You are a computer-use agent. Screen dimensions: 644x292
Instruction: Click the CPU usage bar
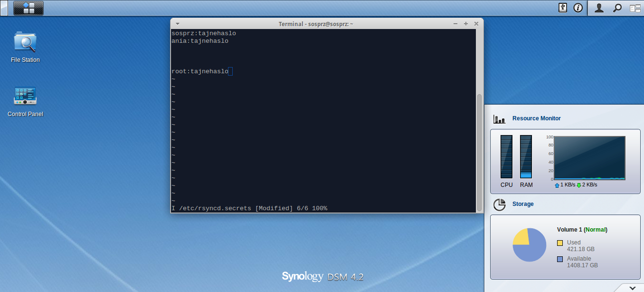507,156
